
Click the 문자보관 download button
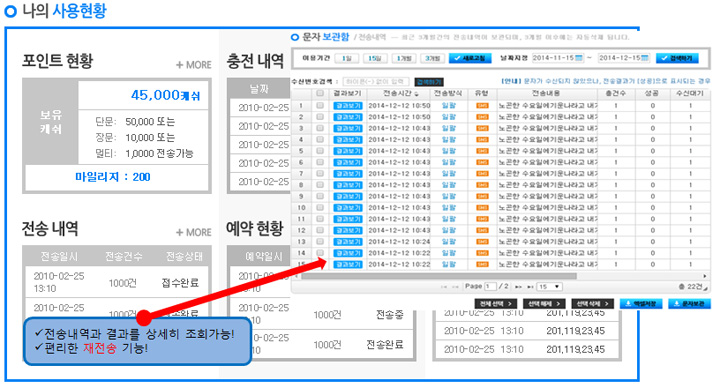point(689,304)
